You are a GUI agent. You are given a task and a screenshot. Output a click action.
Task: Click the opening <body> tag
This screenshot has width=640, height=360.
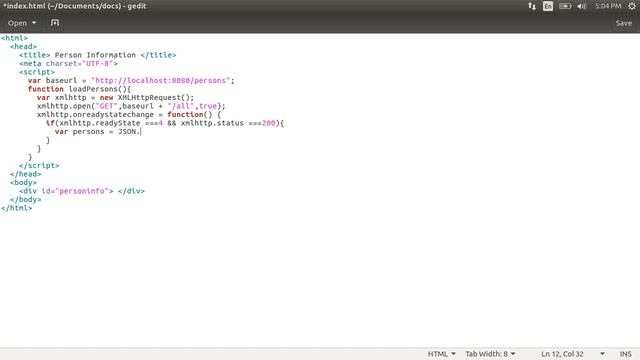pos(24,182)
